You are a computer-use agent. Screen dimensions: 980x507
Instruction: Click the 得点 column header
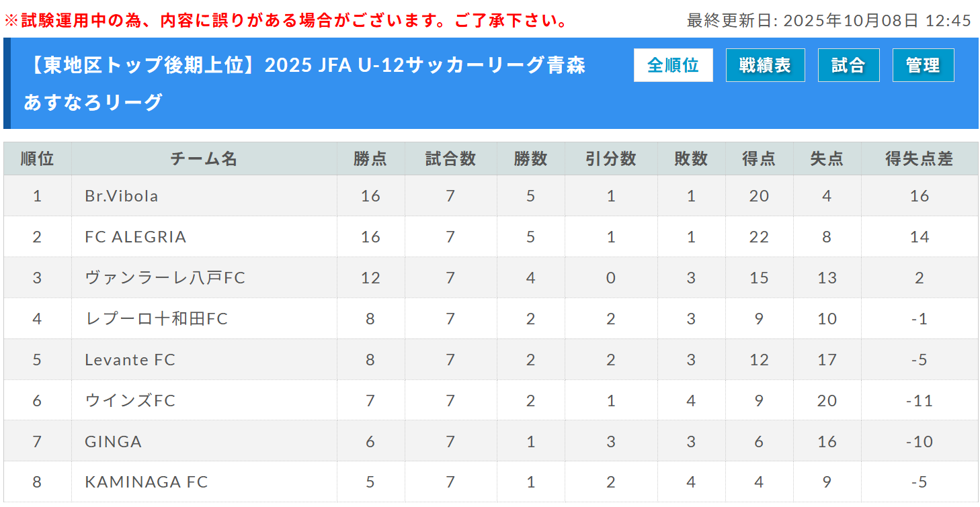click(x=759, y=159)
